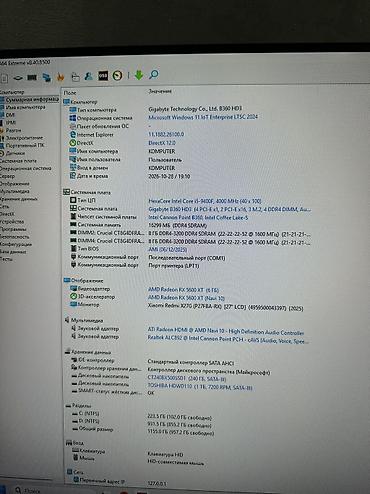The width and height of the screenshot is (370, 494).
Task: Open HexaCore Intel Core i5-9400F link
Action: pos(205,201)
